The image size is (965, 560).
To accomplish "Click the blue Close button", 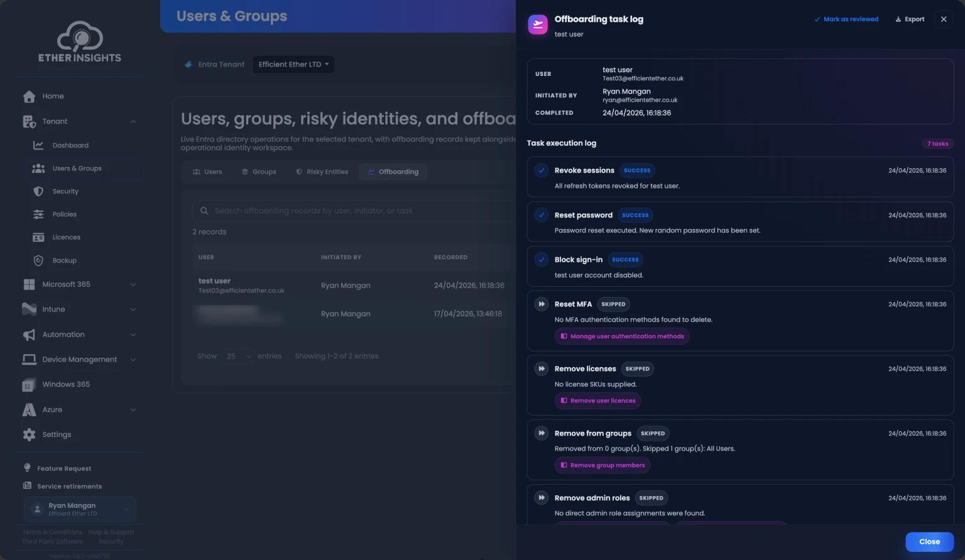I will click(x=929, y=542).
